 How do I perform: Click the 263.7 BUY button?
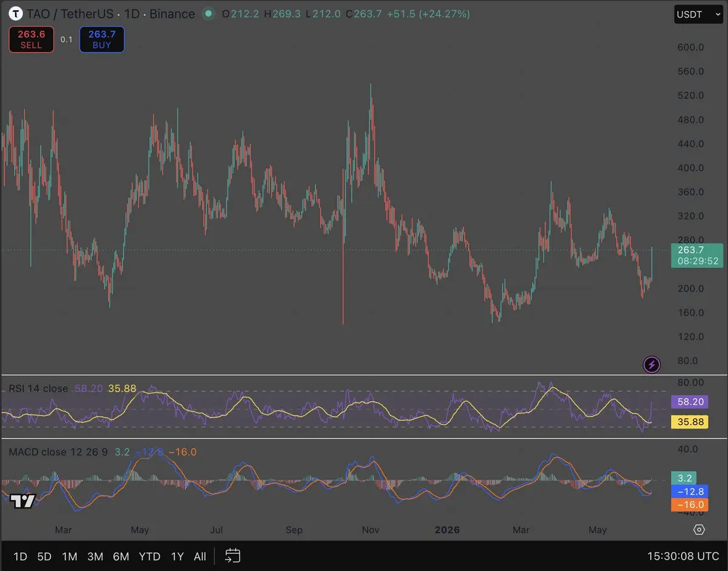tap(102, 39)
